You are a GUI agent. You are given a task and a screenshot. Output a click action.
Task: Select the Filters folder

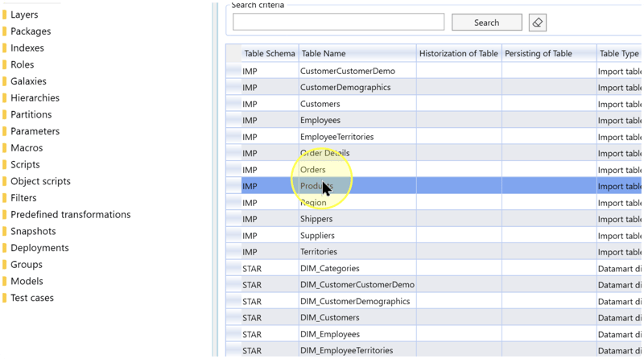23,198
